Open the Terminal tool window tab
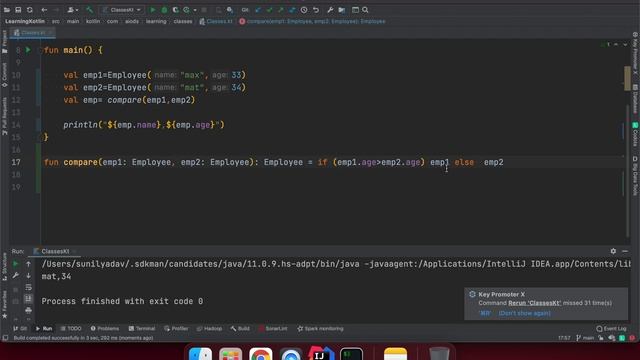The image size is (640, 360). [x=142, y=329]
